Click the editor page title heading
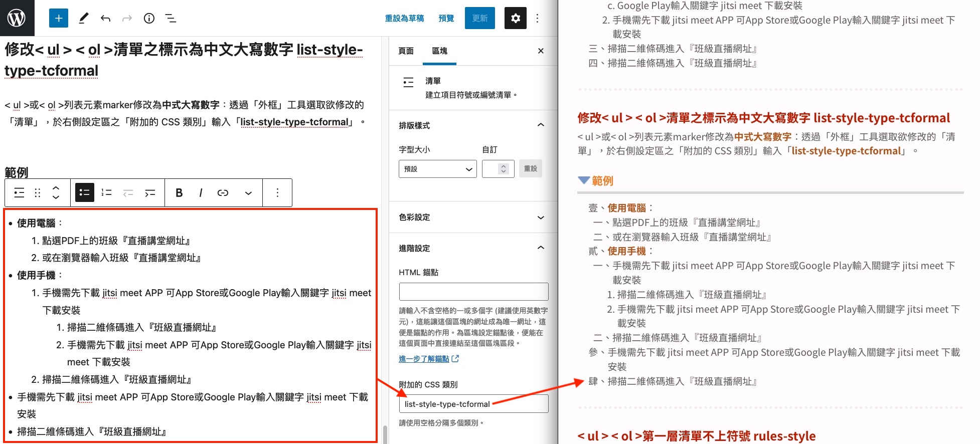 click(184, 60)
